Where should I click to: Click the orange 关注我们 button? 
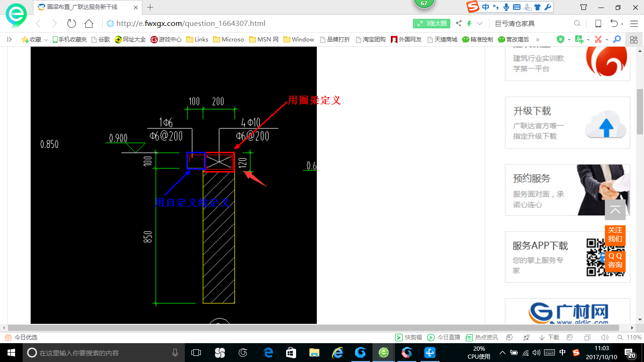tap(615, 235)
